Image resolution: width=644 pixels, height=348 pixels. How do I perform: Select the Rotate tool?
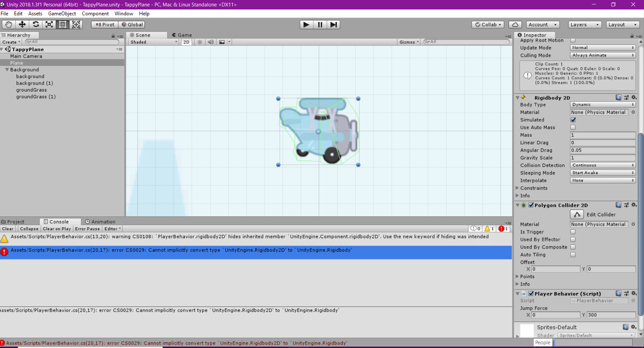[36, 25]
